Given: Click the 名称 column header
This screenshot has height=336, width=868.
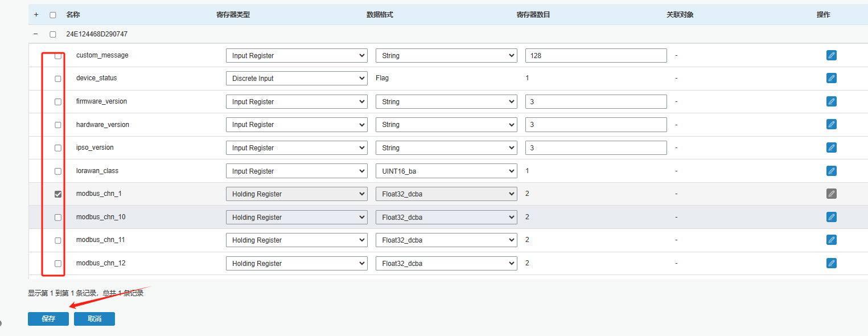Looking at the screenshot, I should [x=73, y=15].
